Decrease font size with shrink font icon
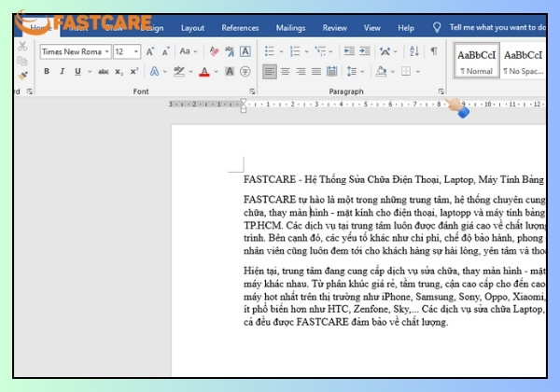560x392 pixels. [x=166, y=51]
